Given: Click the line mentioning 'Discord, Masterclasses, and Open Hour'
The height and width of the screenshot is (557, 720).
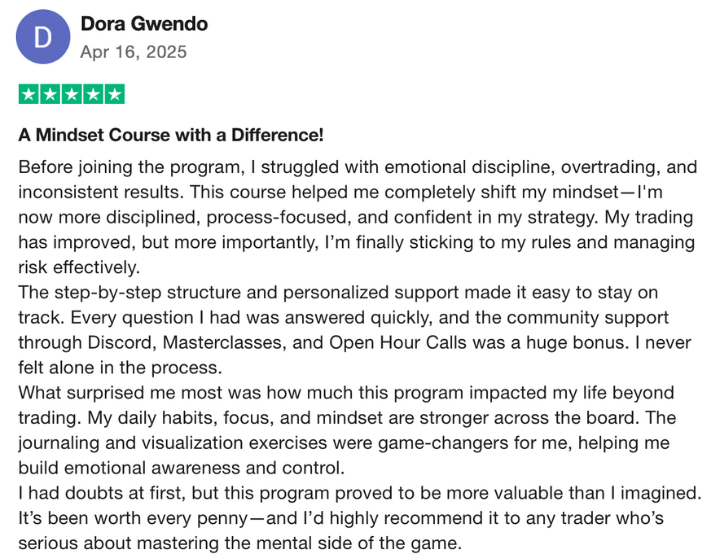Looking at the screenshot, I should 354,343.
